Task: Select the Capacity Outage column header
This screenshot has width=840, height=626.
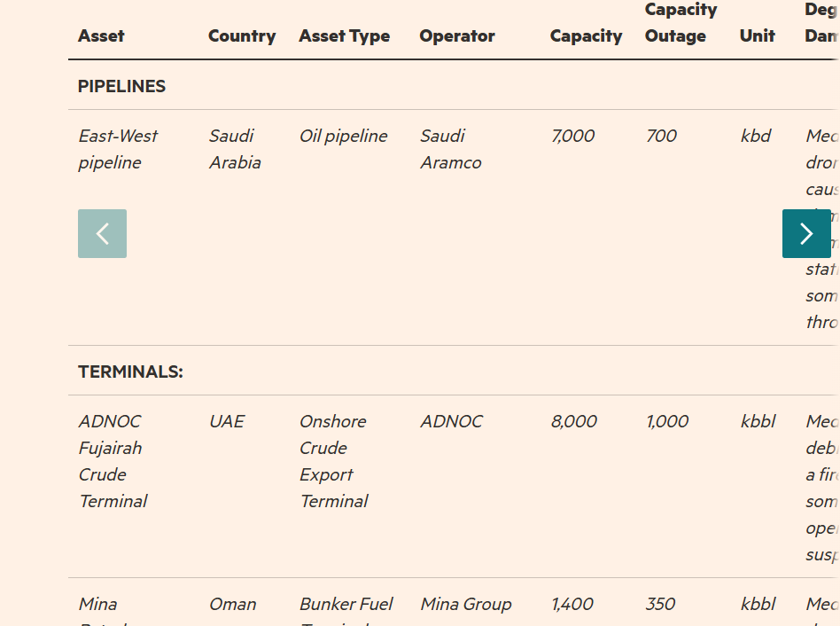Action: click(x=680, y=23)
